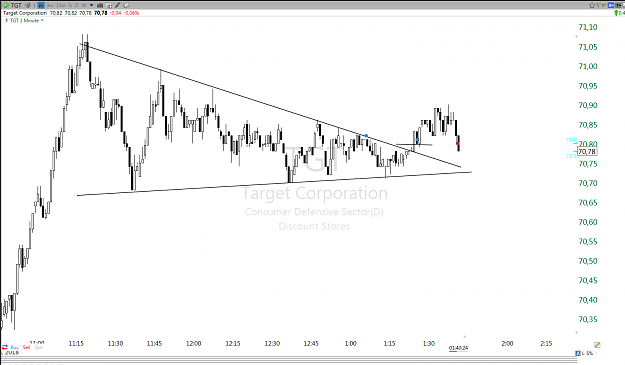The height and width of the screenshot is (365, 625).
Task: Click the star favorite icon
Action: point(592,6)
